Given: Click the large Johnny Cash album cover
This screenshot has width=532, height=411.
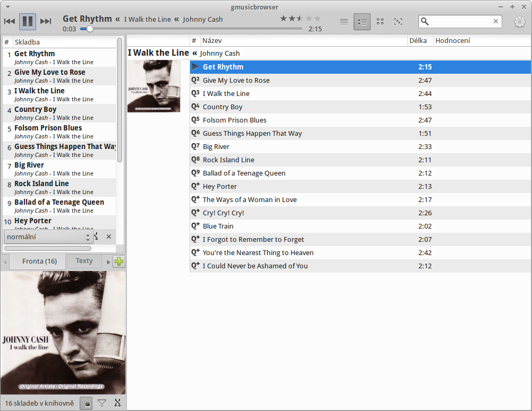Looking at the screenshot, I should click(x=63, y=333).
